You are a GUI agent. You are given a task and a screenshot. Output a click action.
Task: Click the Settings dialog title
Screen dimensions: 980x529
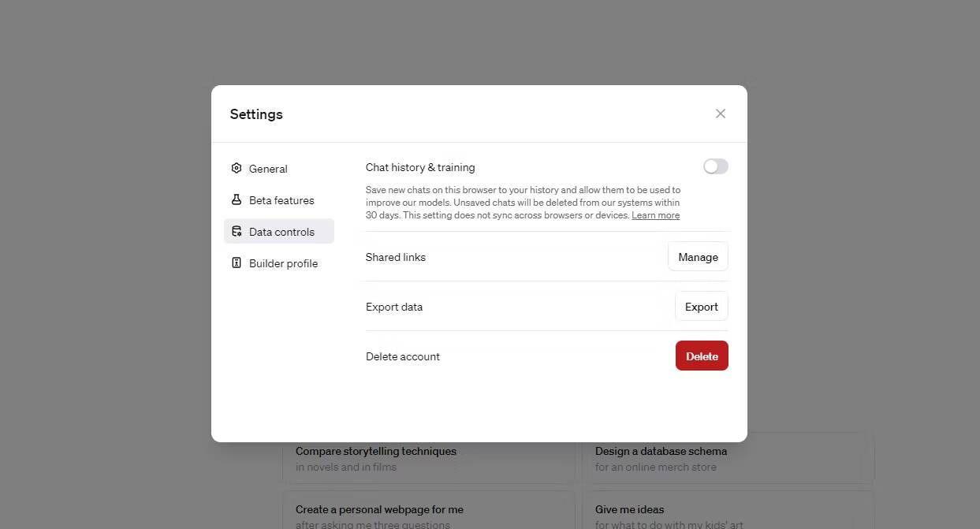pos(256,114)
